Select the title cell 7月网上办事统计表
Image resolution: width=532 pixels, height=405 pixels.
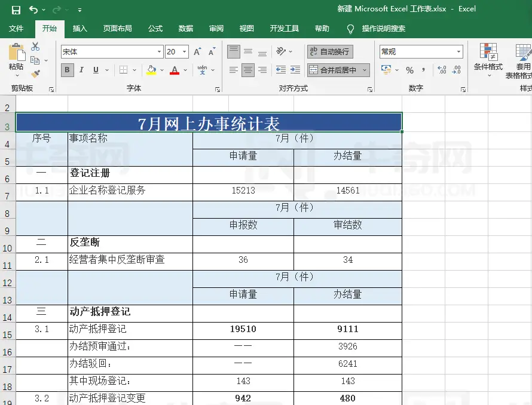point(209,122)
